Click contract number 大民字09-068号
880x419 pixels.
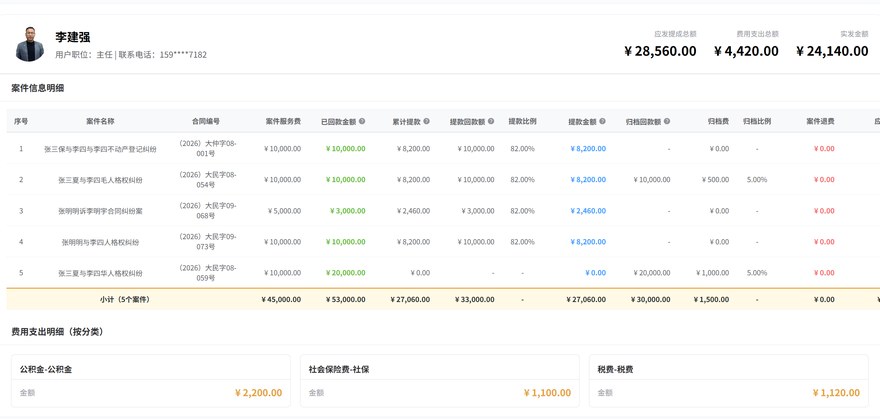coord(208,210)
